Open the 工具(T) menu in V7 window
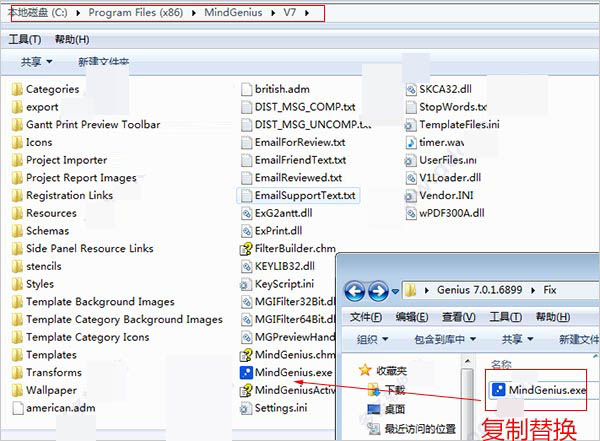Image resolution: width=600 pixels, height=441 pixels. [x=25, y=39]
